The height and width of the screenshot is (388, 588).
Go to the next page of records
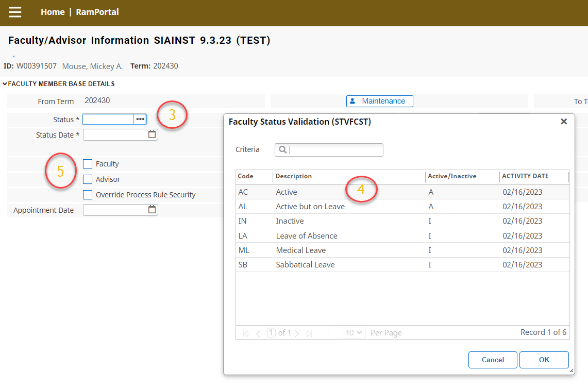point(296,333)
